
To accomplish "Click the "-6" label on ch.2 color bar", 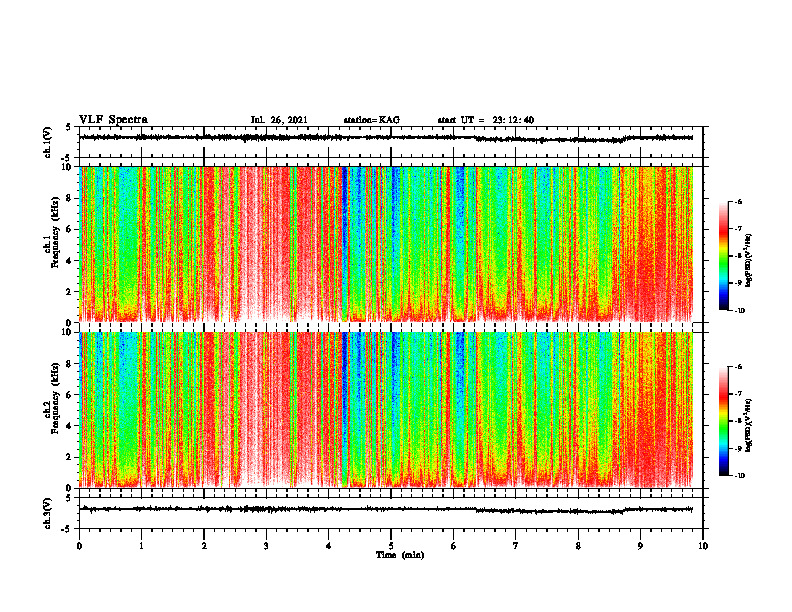I will pos(738,367).
